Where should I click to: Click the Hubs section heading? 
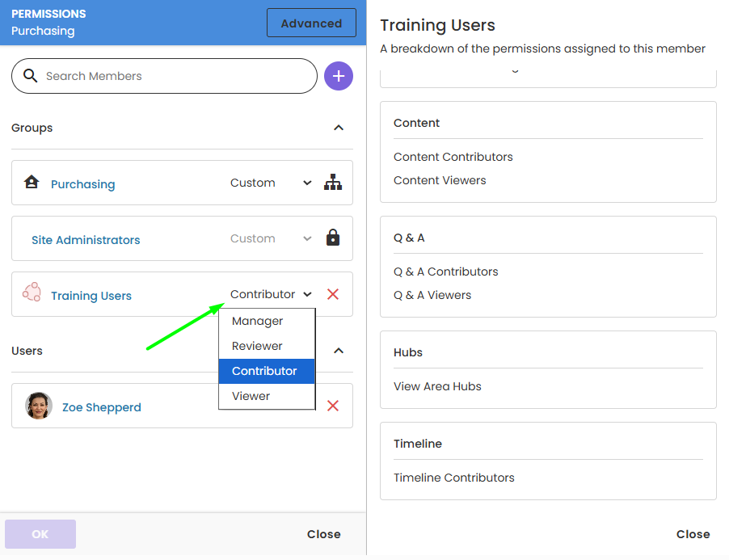point(407,353)
